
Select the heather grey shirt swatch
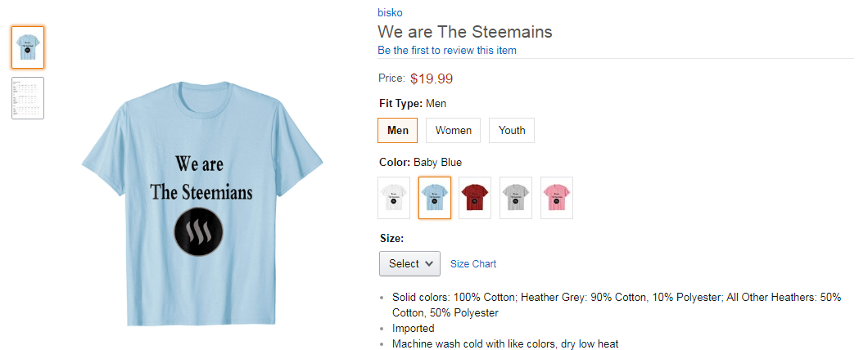coord(516,198)
